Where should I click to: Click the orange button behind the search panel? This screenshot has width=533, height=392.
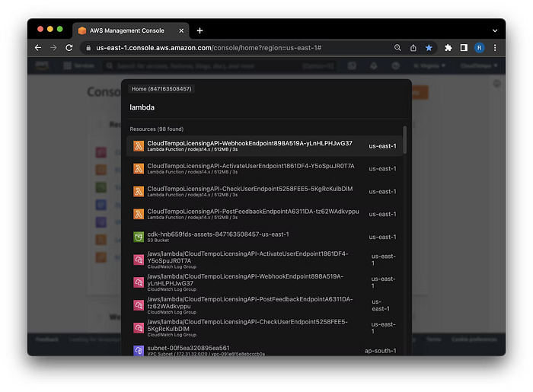[420, 92]
